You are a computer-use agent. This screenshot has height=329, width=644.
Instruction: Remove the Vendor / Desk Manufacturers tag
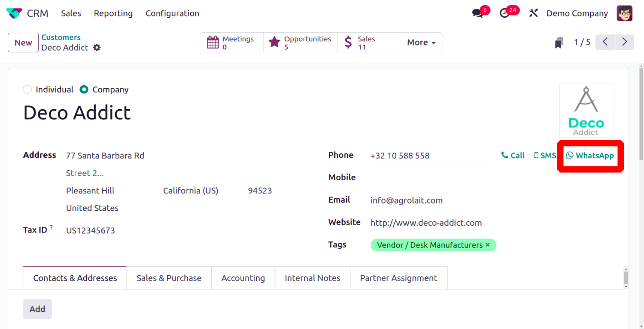pyautogui.click(x=488, y=245)
